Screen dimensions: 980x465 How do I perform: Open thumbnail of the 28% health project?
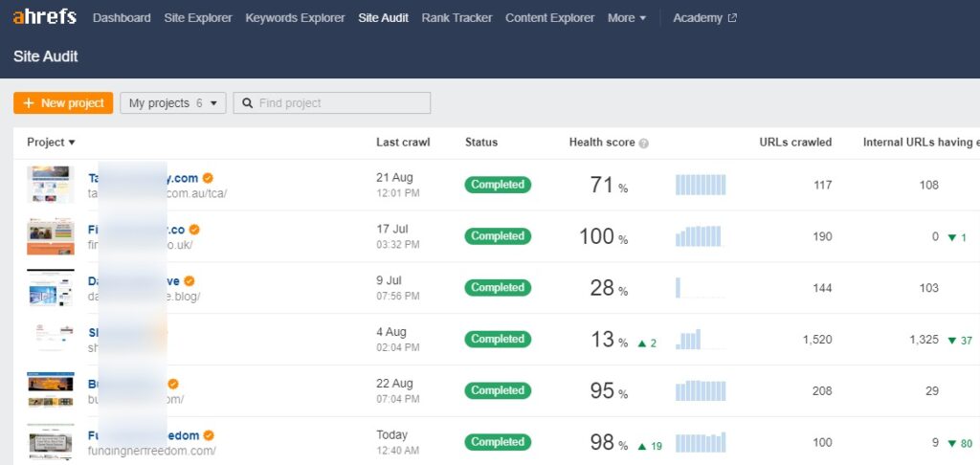pos(51,287)
